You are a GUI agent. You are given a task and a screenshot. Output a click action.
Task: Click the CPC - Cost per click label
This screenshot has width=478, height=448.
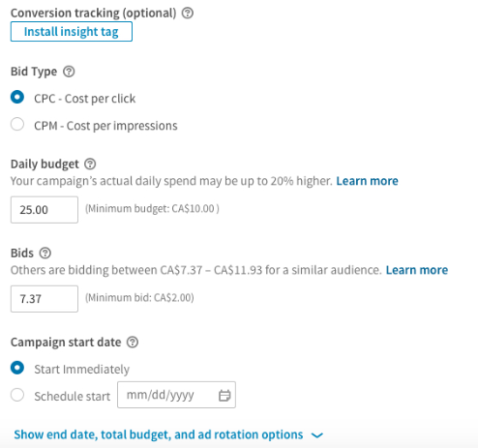[x=85, y=99]
